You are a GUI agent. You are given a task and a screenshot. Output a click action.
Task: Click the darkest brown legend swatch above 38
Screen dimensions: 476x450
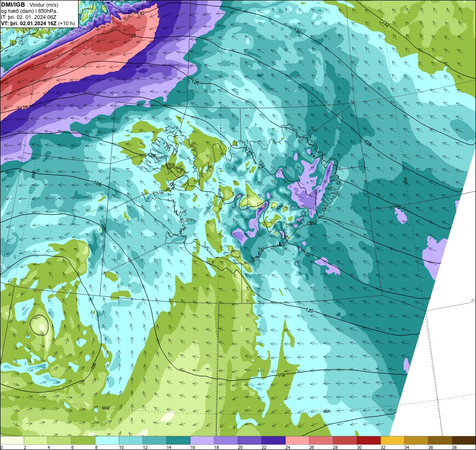coord(464,440)
